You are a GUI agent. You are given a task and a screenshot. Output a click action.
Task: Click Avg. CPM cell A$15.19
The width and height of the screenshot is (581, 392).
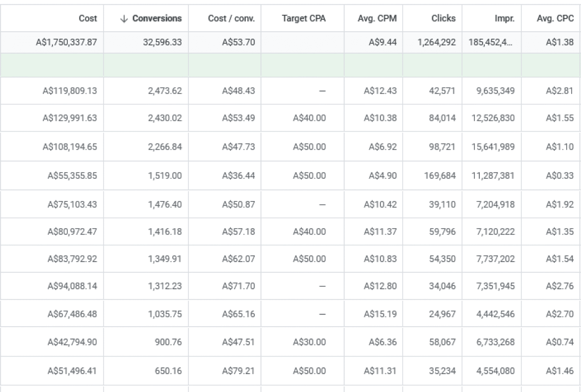pos(380,314)
